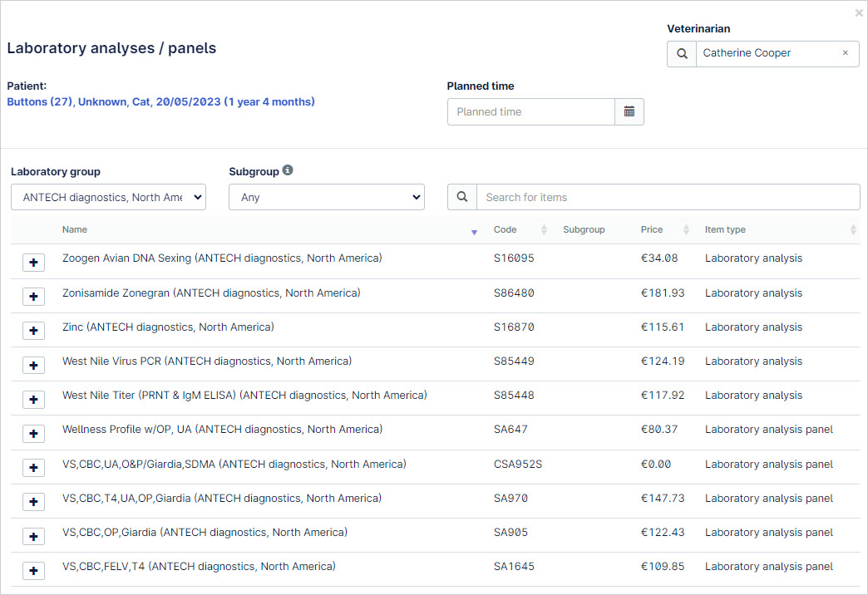Click price €124.19 cell
The height and width of the screenshot is (595, 868).
pos(663,361)
